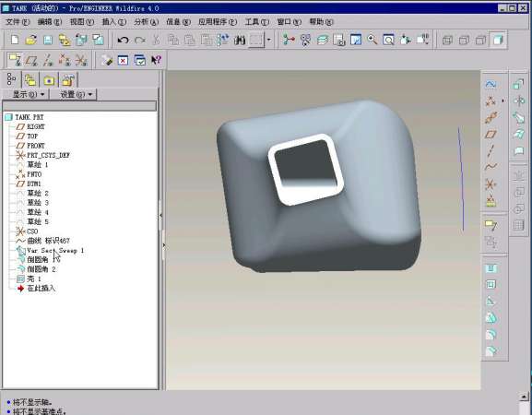The height and width of the screenshot is (415, 532).
Task: Open an existing file via folder icon
Action: click(x=30, y=40)
